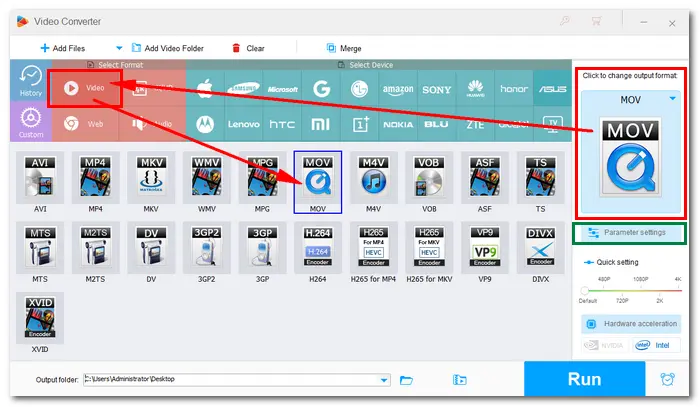The image size is (700, 407).
Task: Open the Samsung device presets
Action: pos(243,89)
